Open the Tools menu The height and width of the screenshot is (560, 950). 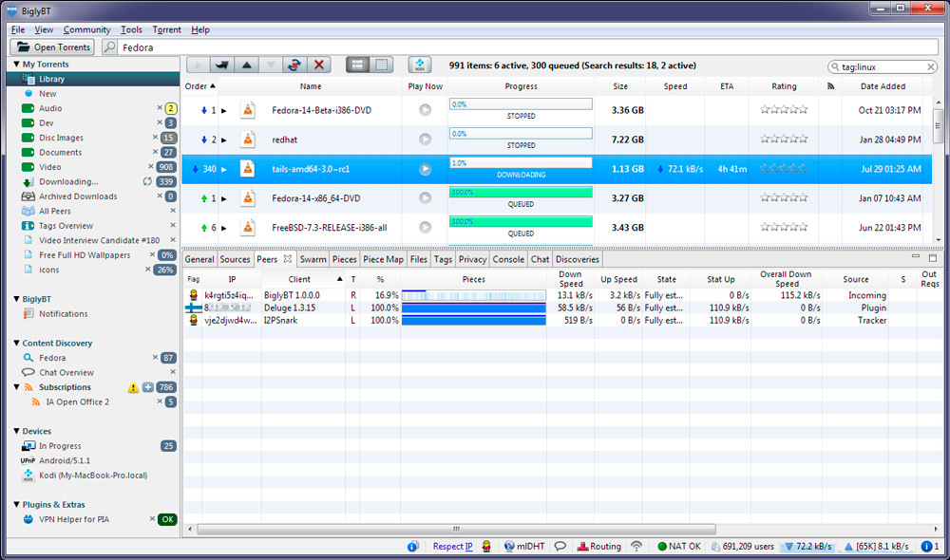tap(131, 29)
